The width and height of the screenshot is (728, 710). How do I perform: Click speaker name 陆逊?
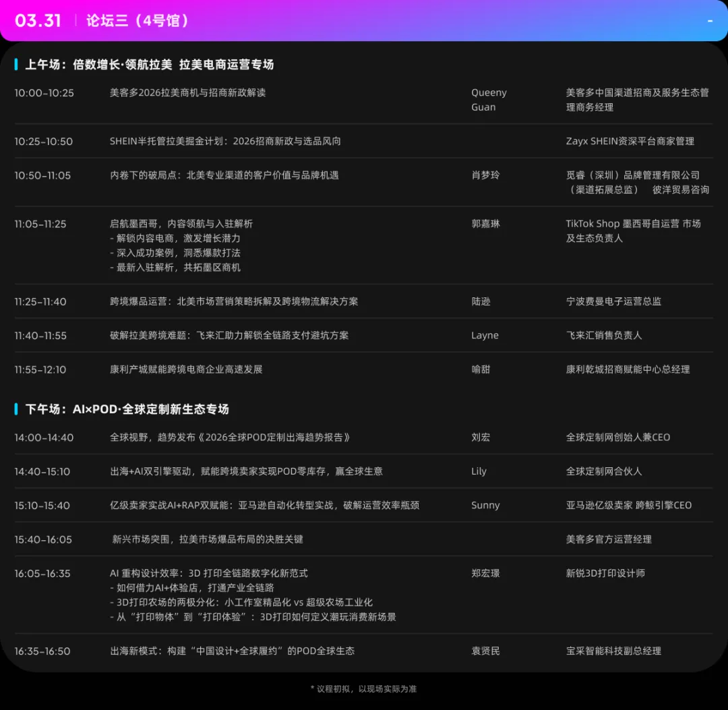point(481,301)
